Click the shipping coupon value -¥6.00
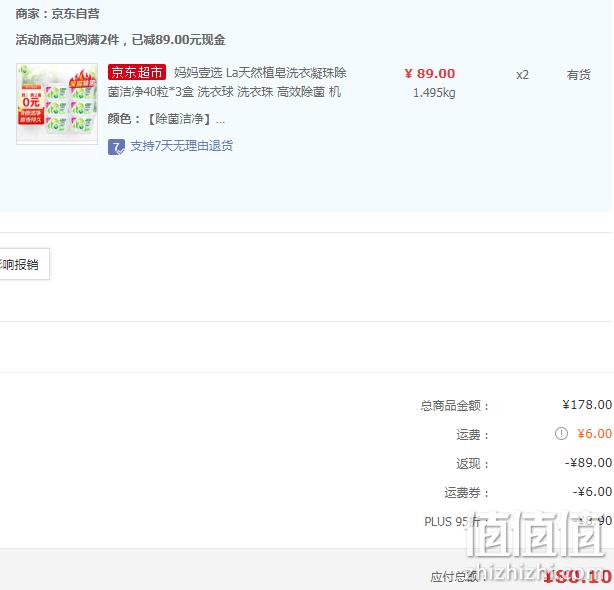Screen dimensions: 614x590 pos(592,492)
